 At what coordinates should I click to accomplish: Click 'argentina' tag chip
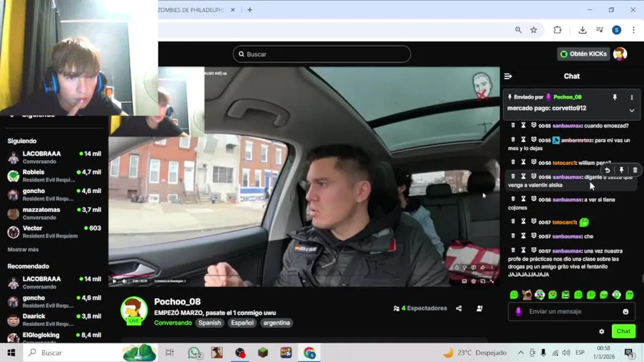tap(277, 323)
